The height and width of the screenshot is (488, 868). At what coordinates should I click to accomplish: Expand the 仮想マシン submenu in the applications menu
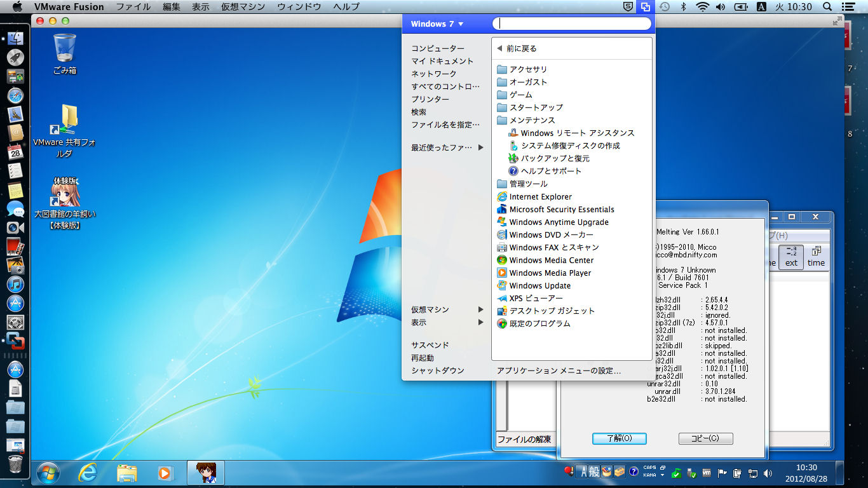click(x=447, y=309)
